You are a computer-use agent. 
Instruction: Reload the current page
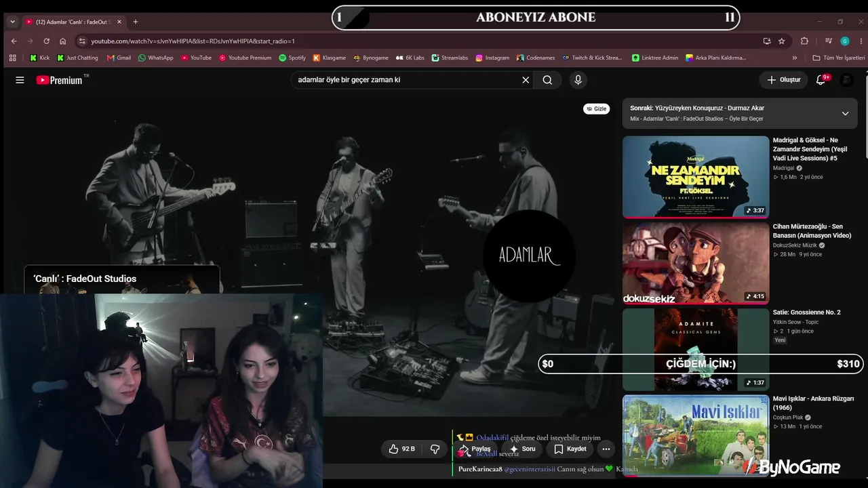click(46, 41)
